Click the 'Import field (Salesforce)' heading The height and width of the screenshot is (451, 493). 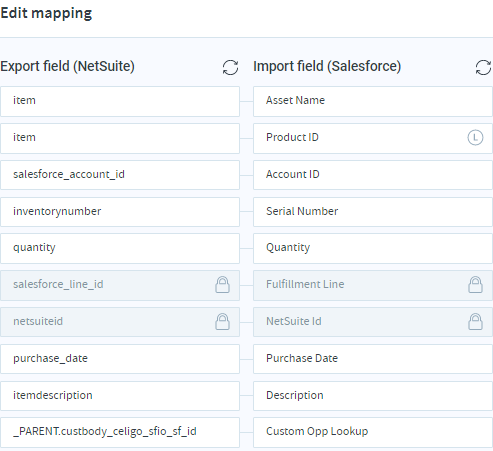(327, 66)
